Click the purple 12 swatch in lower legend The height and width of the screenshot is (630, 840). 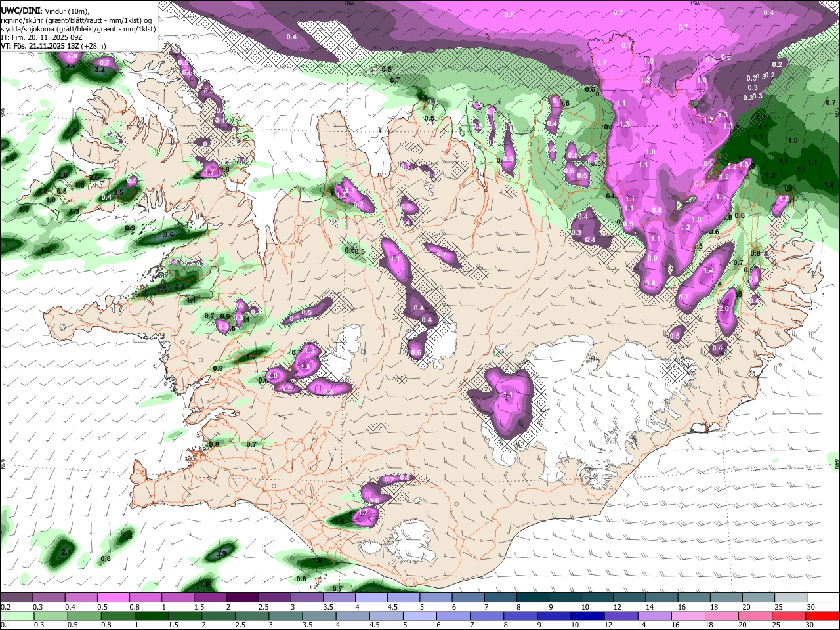pyautogui.click(x=621, y=616)
